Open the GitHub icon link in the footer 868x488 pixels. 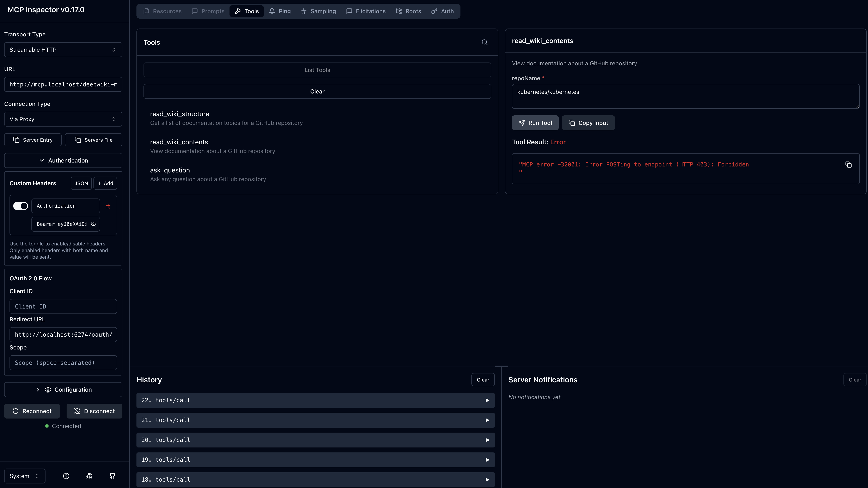(x=112, y=476)
